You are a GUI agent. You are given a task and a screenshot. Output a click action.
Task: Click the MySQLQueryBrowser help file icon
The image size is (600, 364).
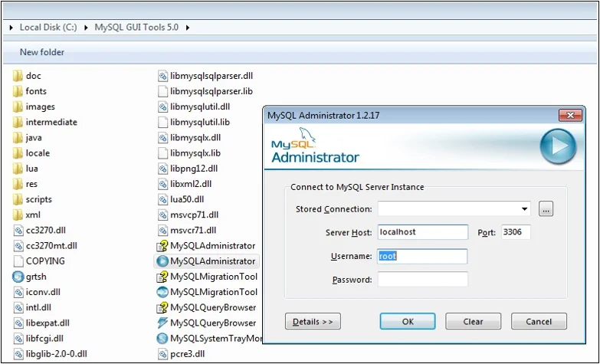(x=162, y=307)
